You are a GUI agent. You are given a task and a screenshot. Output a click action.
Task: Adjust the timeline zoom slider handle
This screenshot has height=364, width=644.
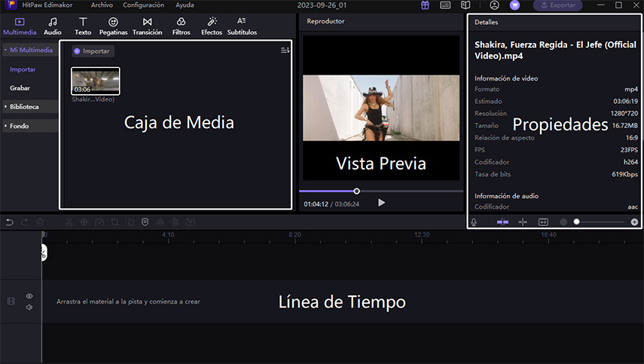pyautogui.click(x=577, y=222)
